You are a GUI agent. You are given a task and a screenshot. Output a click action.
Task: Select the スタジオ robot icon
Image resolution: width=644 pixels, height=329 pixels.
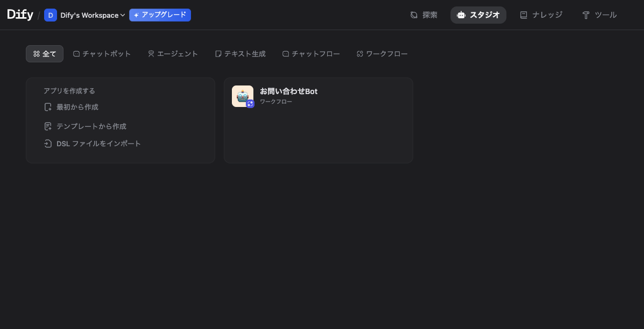461,15
